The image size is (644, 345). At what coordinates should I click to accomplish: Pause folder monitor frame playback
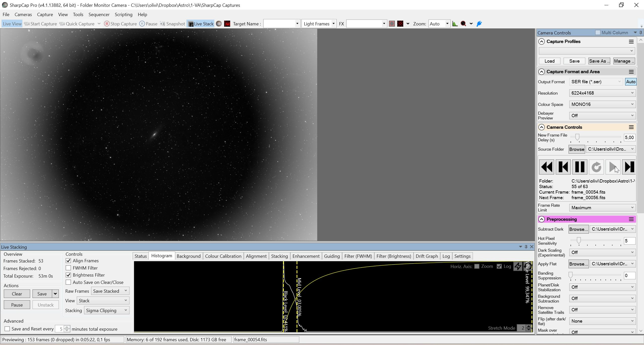pyautogui.click(x=580, y=167)
